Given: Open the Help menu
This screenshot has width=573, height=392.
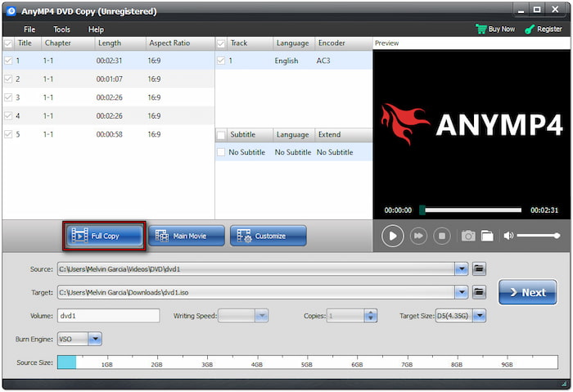Looking at the screenshot, I should pyautogui.click(x=96, y=29).
